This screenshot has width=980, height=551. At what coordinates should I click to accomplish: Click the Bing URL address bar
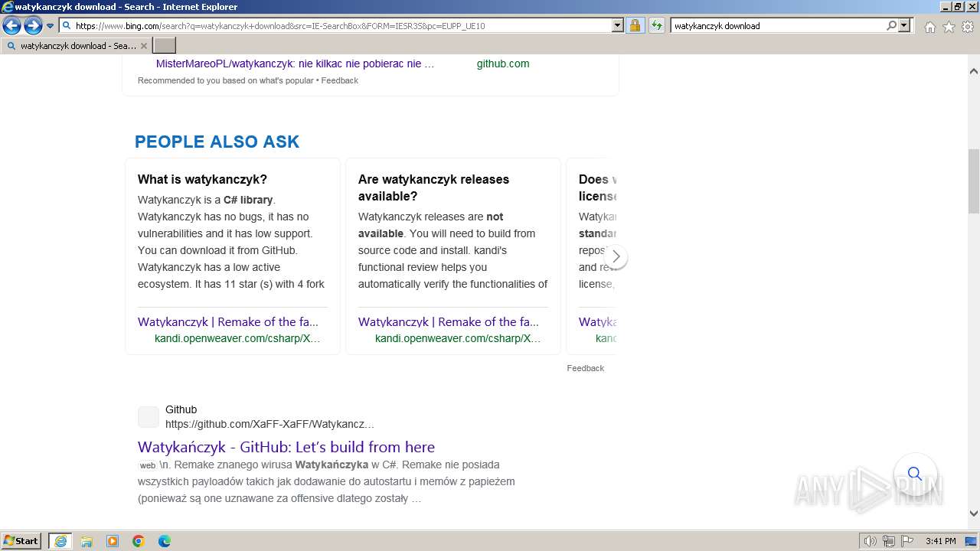(335, 25)
